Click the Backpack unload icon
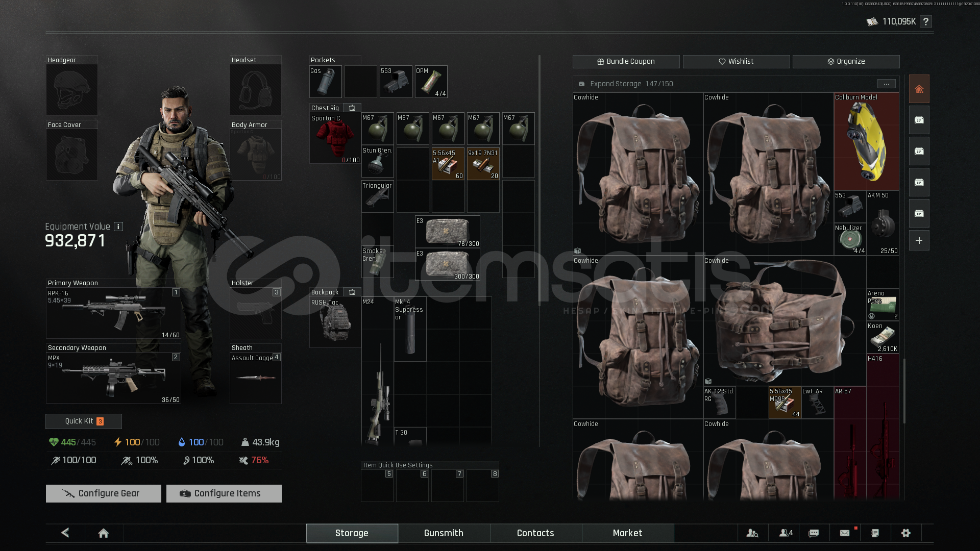Image resolution: width=980 pixels, height=551 pixels. point(352,292)
